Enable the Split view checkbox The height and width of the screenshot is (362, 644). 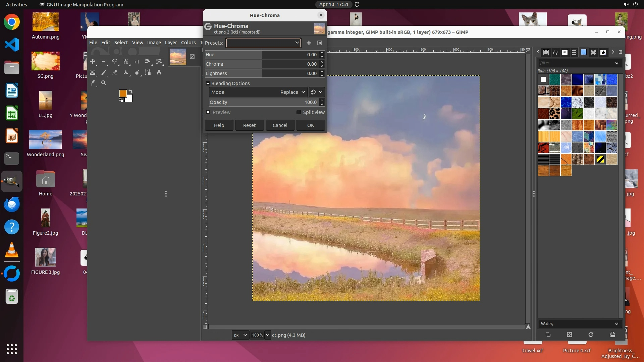pos(299,112)
